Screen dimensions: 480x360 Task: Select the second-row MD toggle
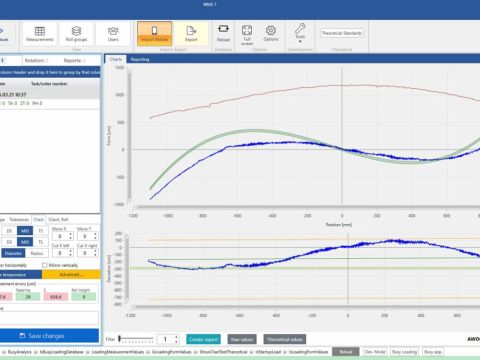(x=25, y=242)
